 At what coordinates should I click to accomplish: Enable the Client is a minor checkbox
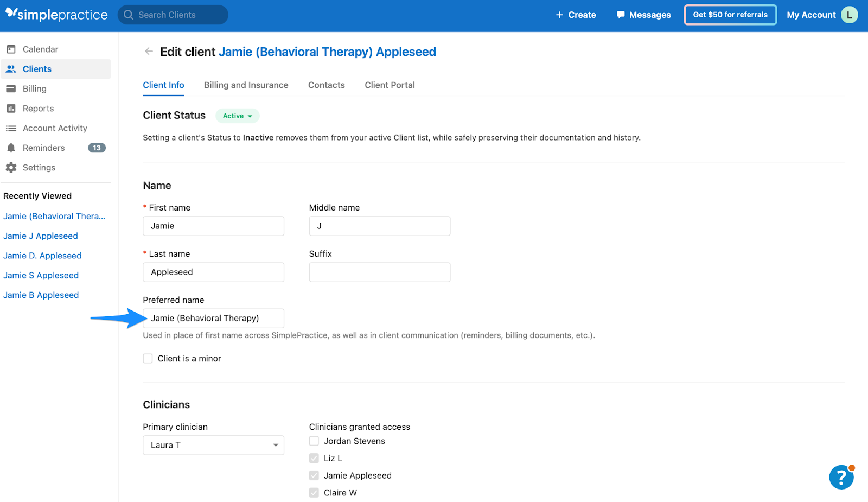pos(148,358)
